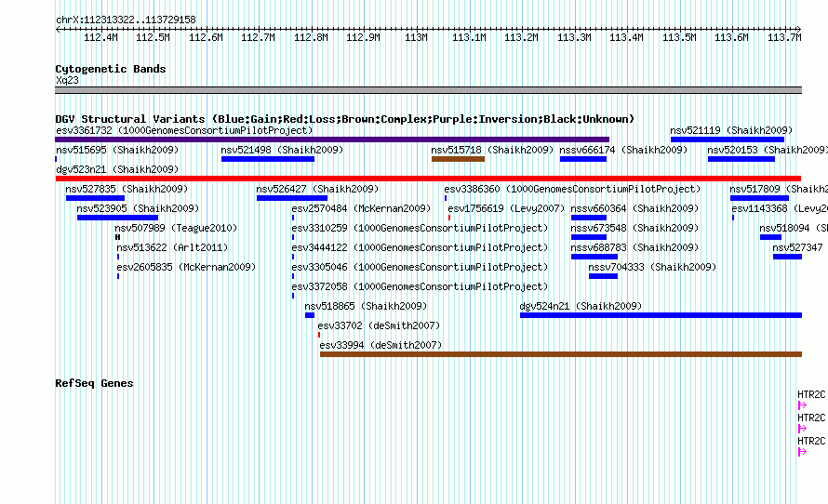Select the nsv515695 (Shaikh2009) label

coord(117,150)
